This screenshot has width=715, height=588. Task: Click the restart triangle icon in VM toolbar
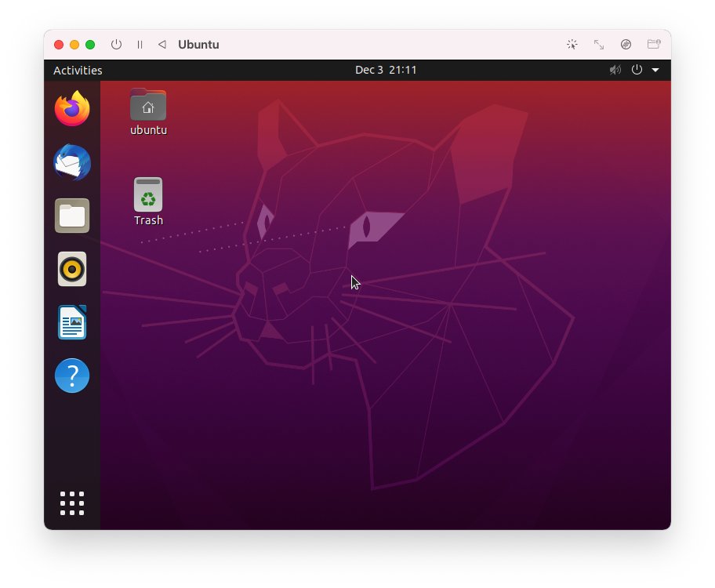point(162,44)
